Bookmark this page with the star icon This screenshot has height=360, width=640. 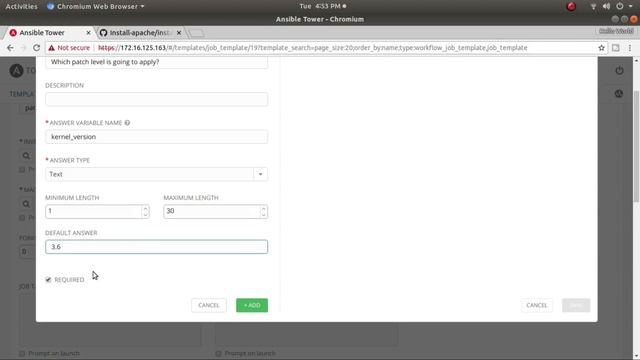coord(601,48)
